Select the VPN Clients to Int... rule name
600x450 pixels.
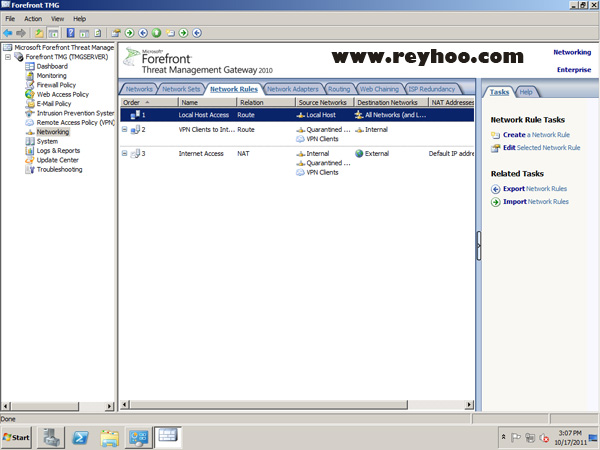pos(207,130)
